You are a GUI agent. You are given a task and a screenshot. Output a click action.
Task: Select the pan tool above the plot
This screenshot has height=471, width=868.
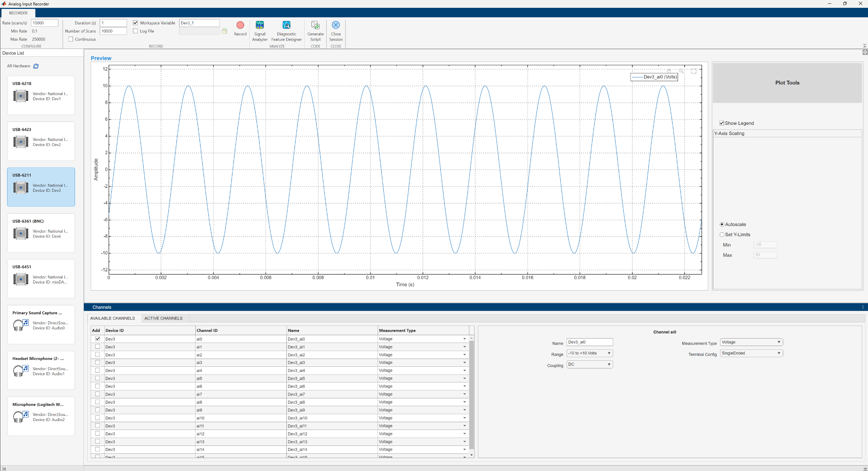pyautogui.click(x=669, y=71)
